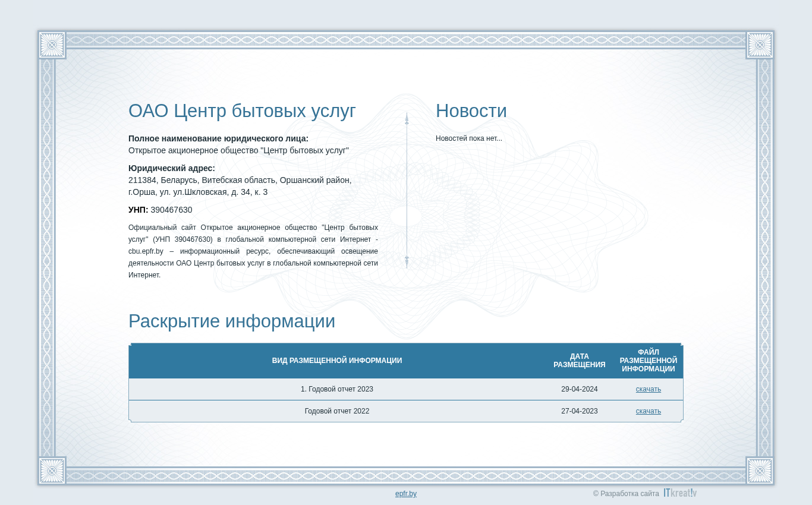Click the address line 211384, Беларусь
The height and width of the screenshot is (505, 812).
(x=240, y=180)
